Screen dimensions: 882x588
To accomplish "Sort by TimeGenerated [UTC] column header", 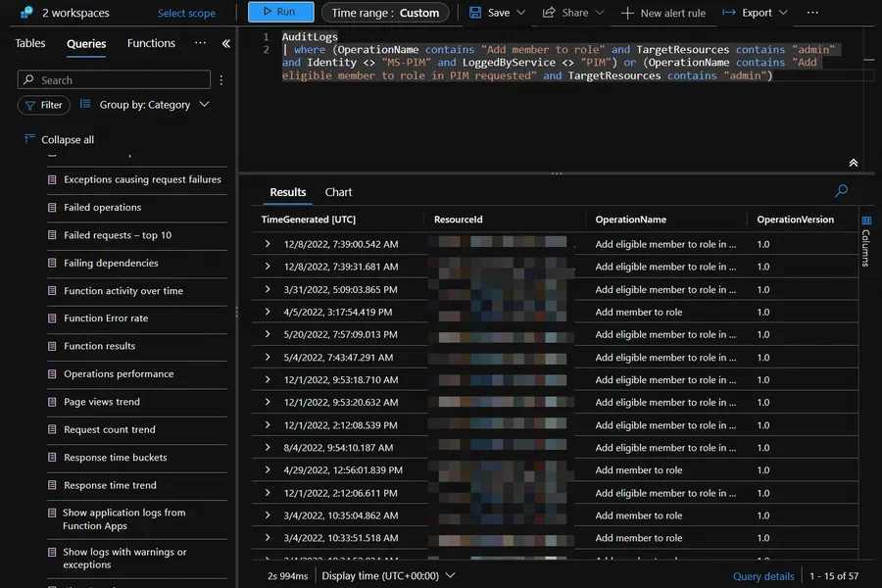I will point(309,220).
